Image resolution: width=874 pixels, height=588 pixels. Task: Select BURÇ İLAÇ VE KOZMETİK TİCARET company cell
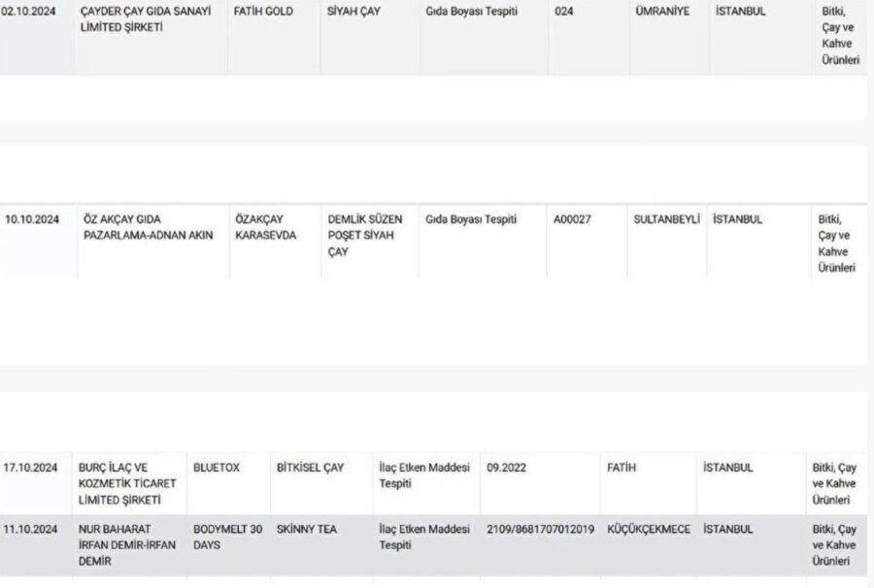tap(127, 483)
